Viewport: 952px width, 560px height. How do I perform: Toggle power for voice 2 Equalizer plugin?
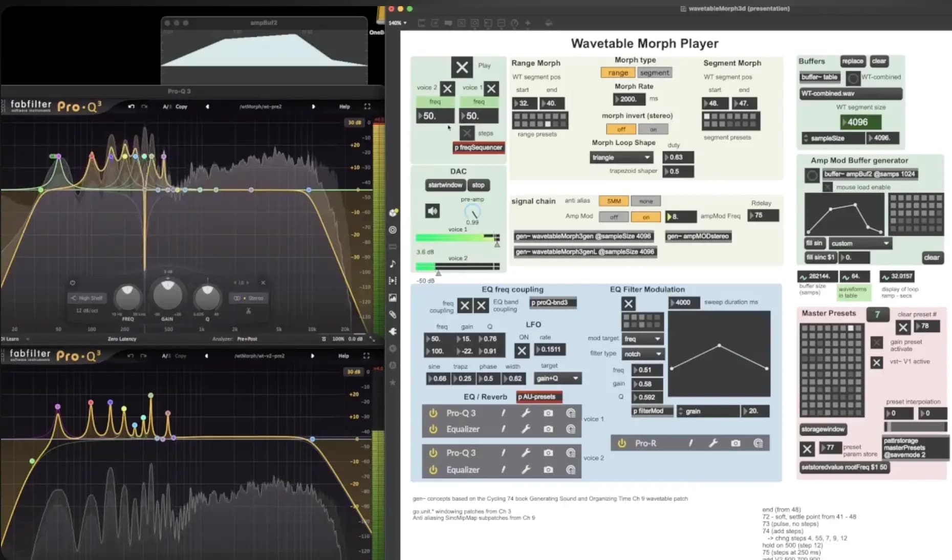coord(433,469)
